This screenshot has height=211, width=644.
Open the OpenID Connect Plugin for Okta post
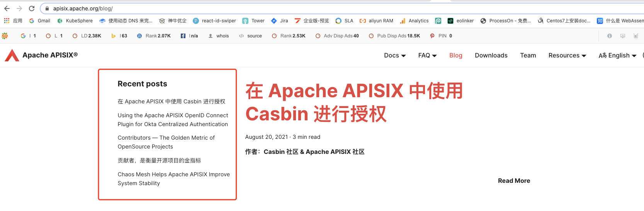(x=173, y=120)
